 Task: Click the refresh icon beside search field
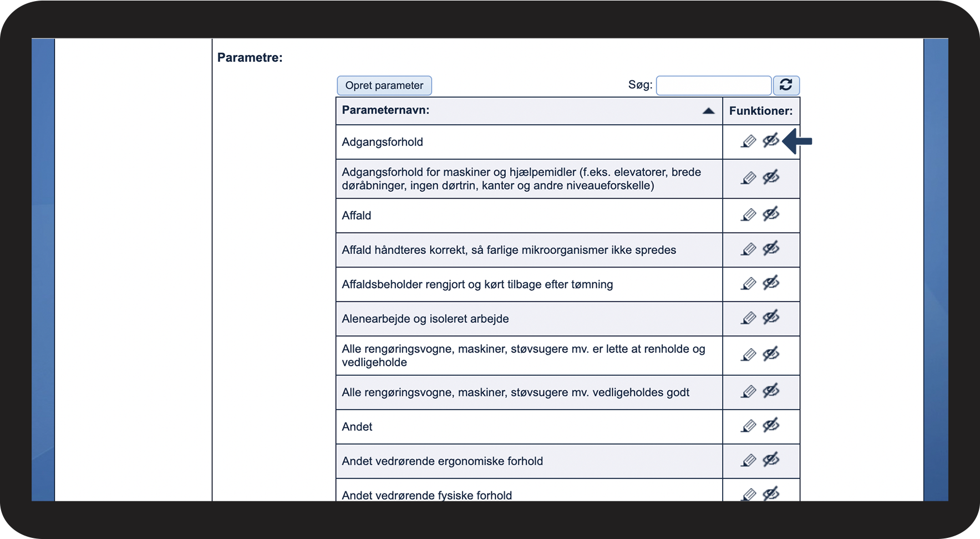pyautogui.click(x=786, y=85)
